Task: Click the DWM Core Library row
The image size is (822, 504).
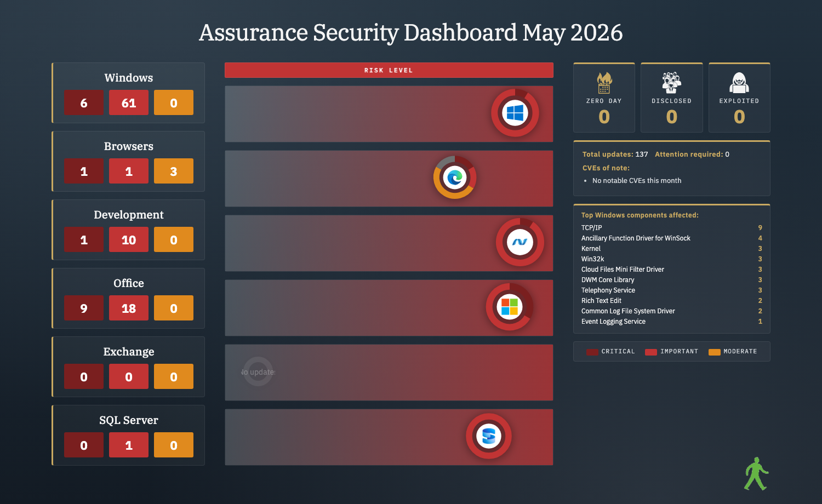Action: 672,280
